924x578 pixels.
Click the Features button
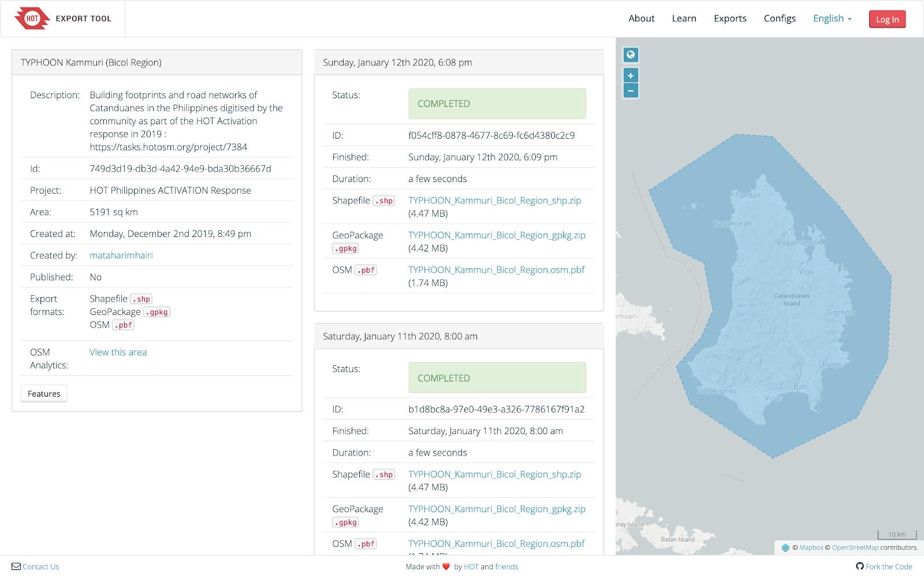[x=44, y=394]
